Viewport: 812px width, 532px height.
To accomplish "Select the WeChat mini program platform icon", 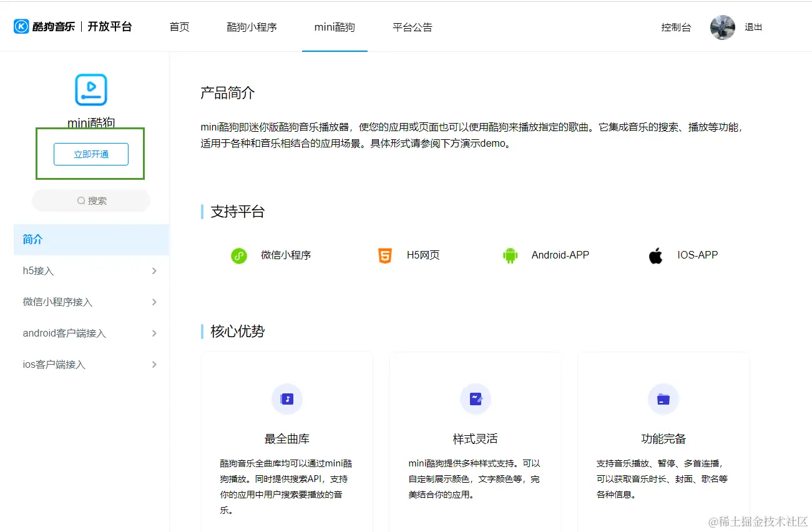I will click(x=239, y=255).
